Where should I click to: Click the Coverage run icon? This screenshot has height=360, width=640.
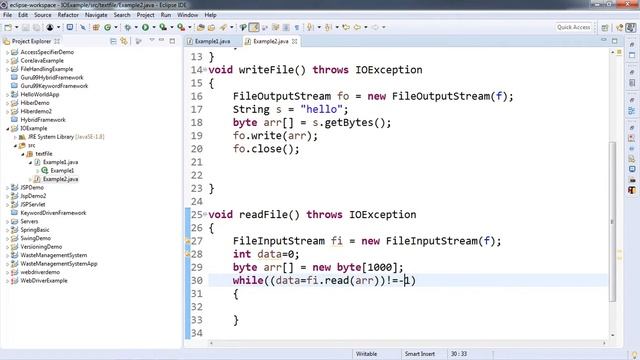point(163,27)
